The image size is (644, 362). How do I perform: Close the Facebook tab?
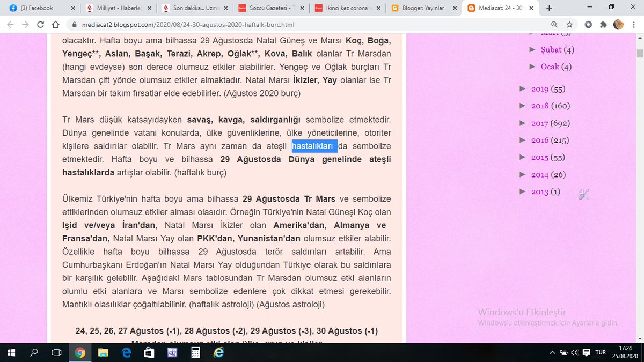click(72, 8)
